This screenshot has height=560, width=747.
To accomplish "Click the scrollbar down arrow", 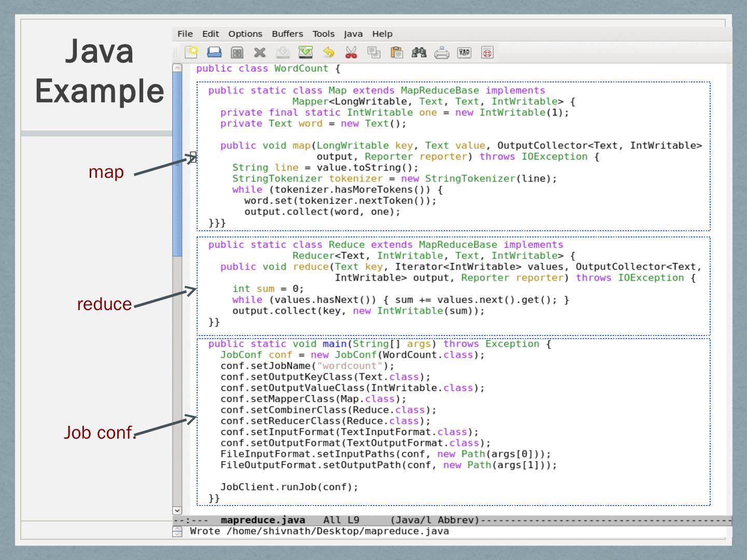I will pyautogui.click(x=177, y=511).
